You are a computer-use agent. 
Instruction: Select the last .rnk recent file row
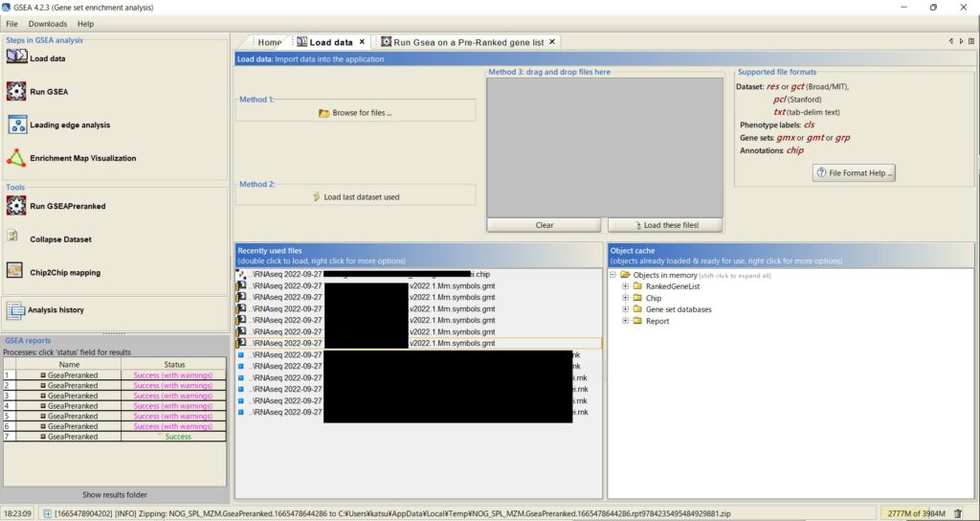click(418, 412)
